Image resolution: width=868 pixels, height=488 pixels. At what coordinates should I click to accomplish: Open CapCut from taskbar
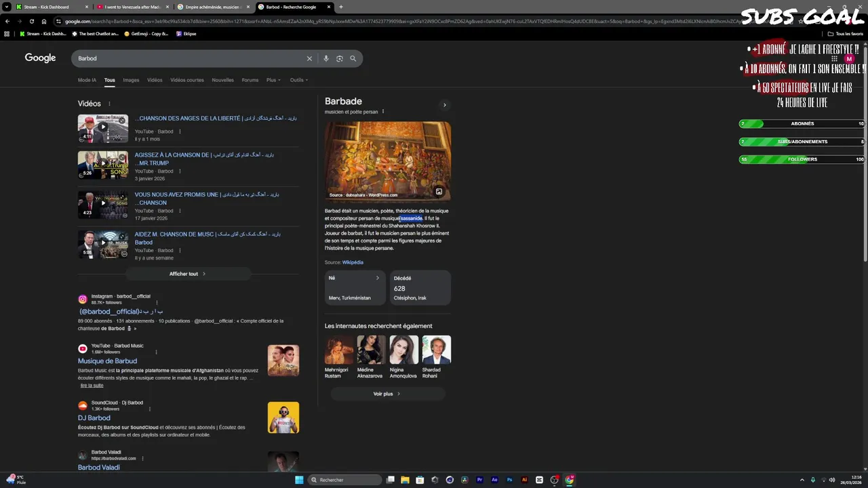click(x=539, y=480)
